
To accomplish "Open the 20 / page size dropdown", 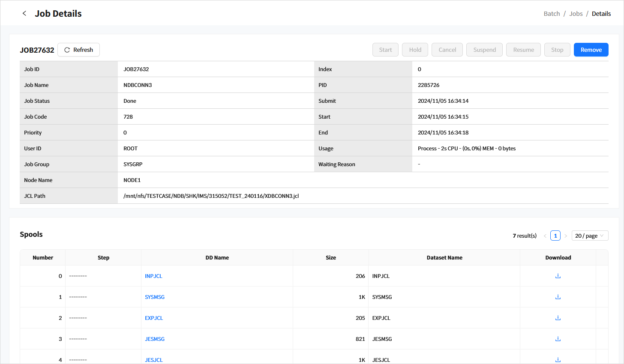I will pyautogui.click(x=590, y=236).
